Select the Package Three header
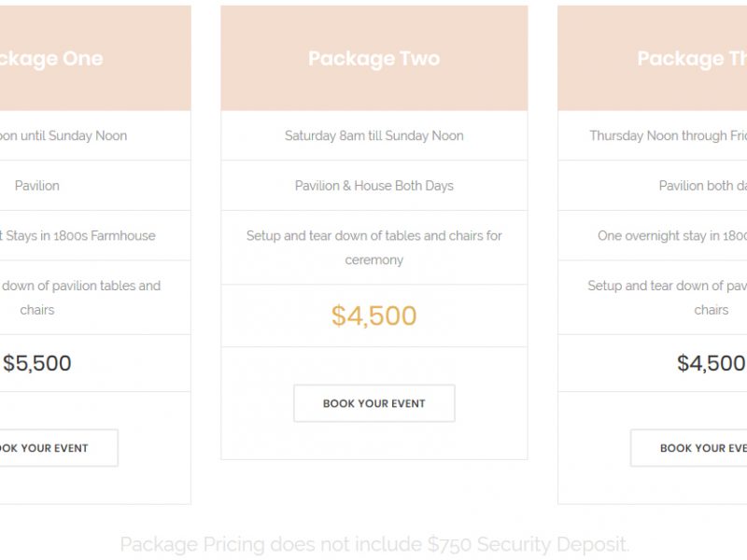Screen dimensions: 747x560 (x=653, y=58)
